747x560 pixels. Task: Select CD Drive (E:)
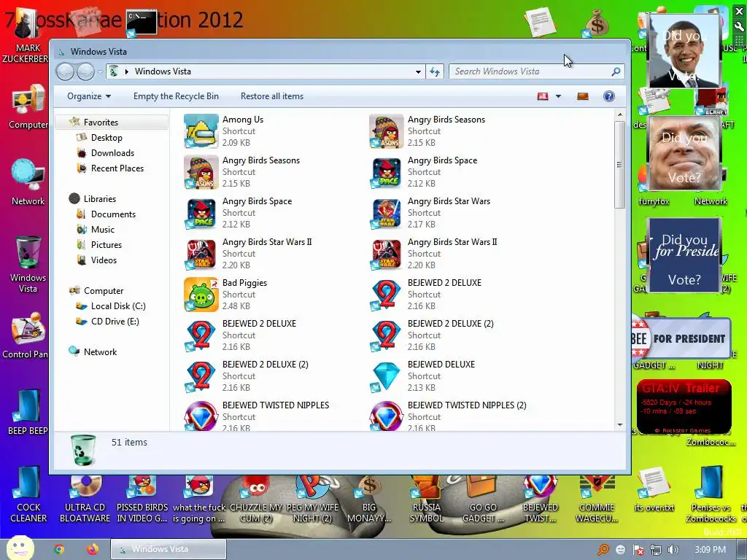115,322
